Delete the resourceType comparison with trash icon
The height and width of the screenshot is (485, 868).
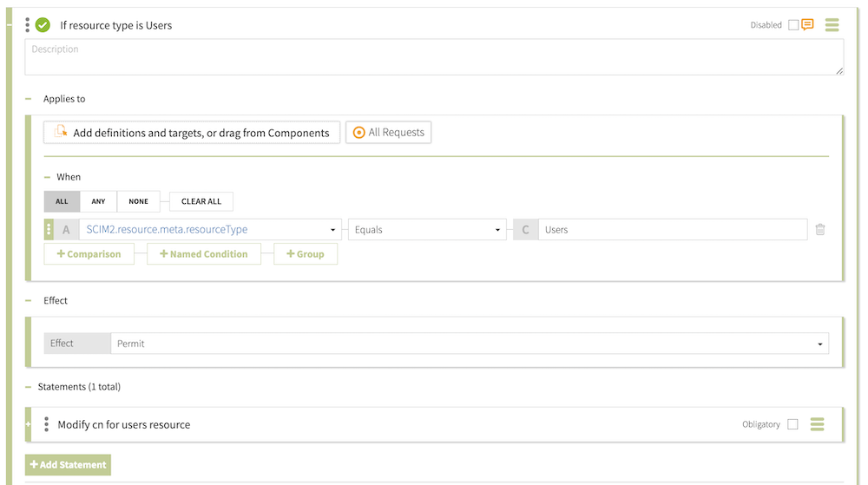(x=820, y=230)
